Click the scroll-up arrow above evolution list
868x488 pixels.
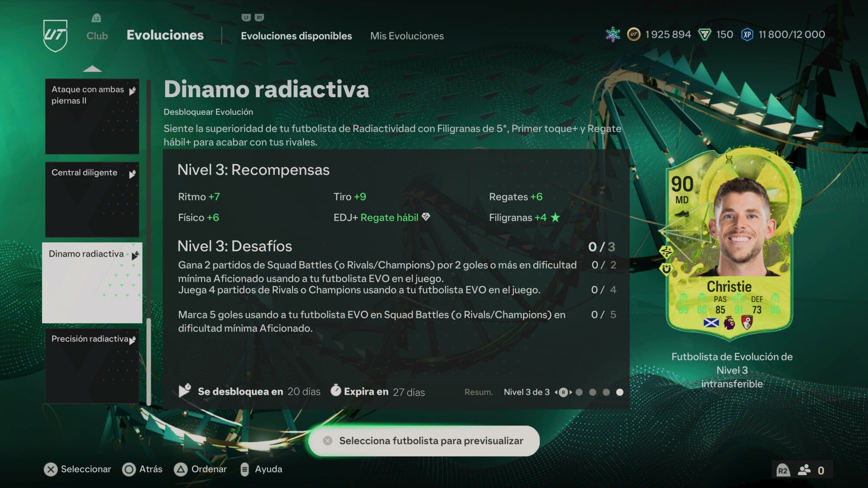(x=92, y=69)
